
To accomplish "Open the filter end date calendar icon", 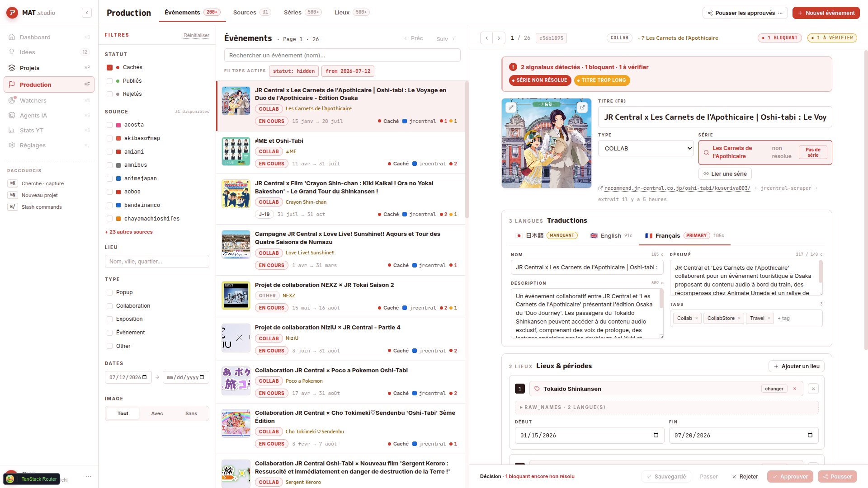I will coord(202,377).
